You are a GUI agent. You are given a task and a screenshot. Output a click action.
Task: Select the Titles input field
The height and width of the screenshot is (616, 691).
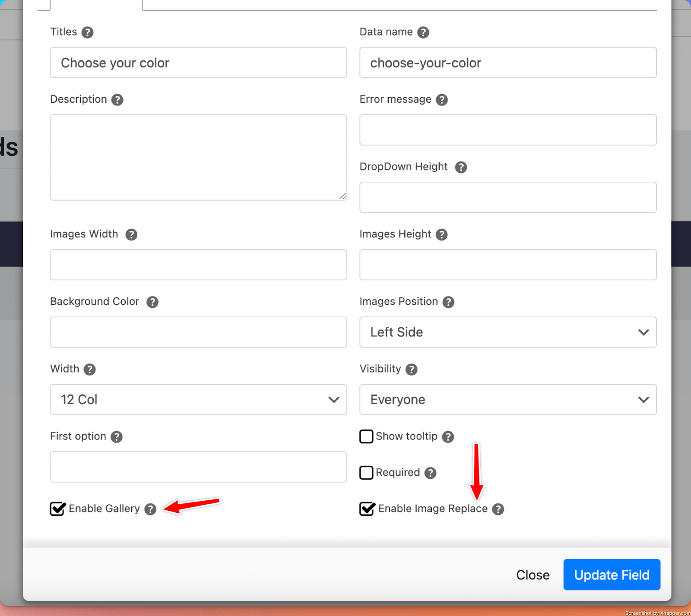[198, 63]
